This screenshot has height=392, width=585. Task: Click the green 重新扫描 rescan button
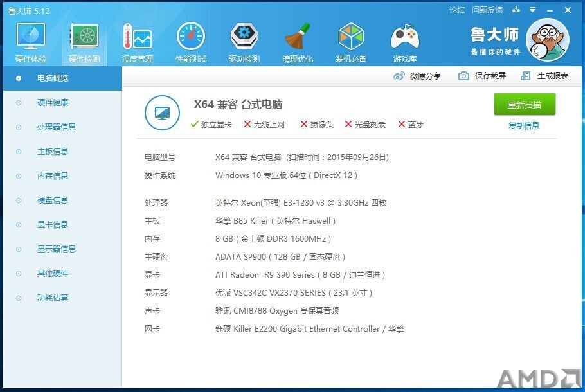pos(525,105)
